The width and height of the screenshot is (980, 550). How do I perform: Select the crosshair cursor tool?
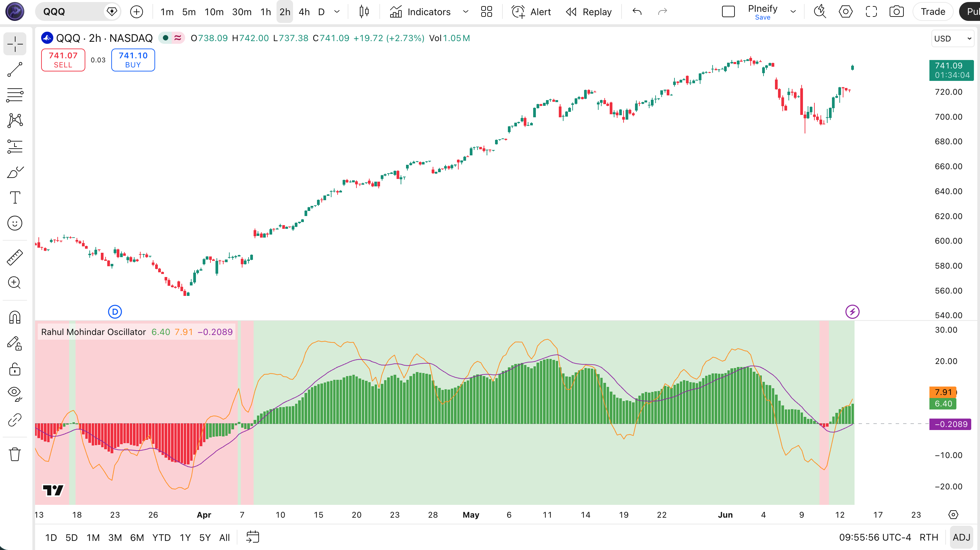pos(15,44)
